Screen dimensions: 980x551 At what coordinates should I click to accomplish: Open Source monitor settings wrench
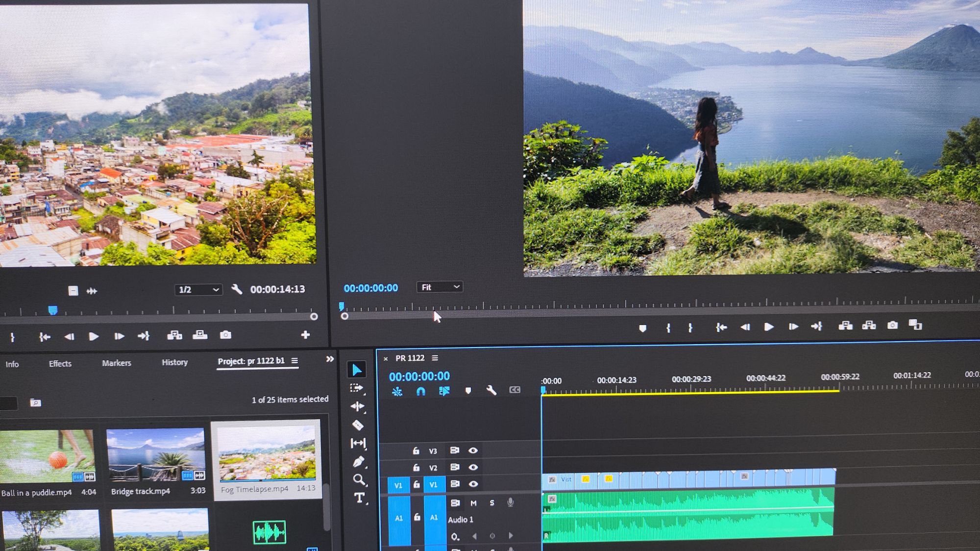pos(237,289)
